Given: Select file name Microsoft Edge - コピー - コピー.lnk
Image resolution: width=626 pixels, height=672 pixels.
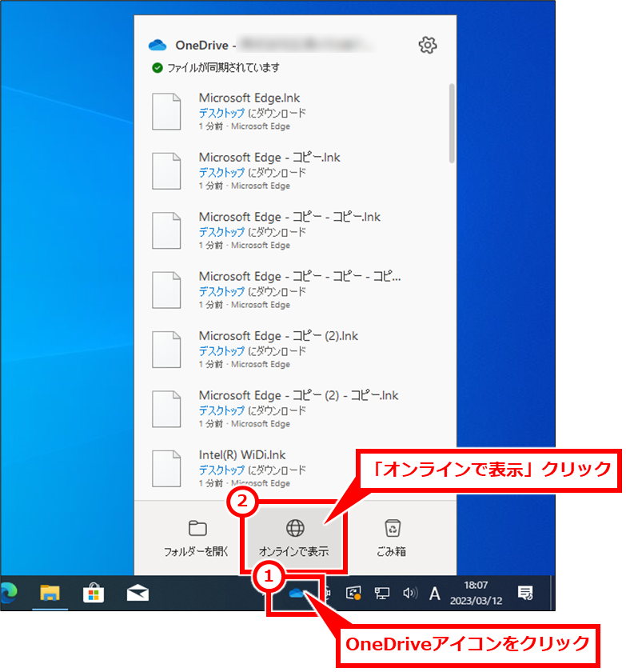Looking at the screenshot, I should pyautogui.click(x=289, y=218).
